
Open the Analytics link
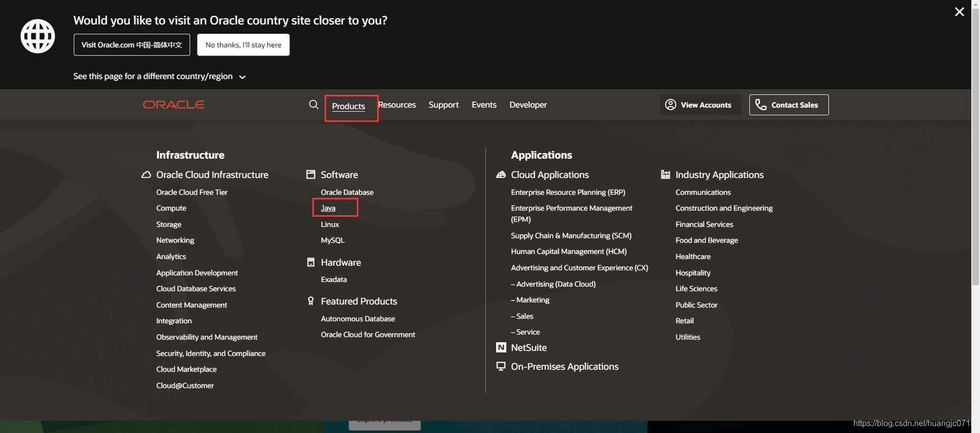[x=171, y=257]
